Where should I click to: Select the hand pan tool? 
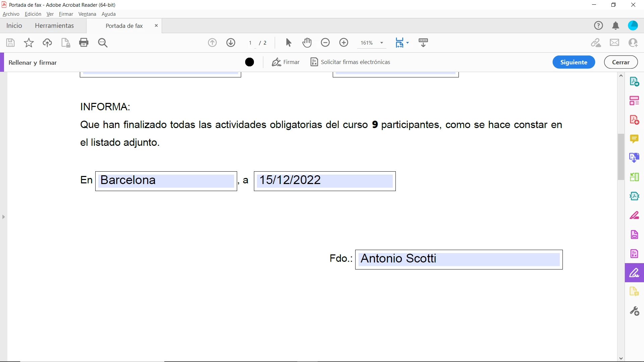[x=307, y=43]
